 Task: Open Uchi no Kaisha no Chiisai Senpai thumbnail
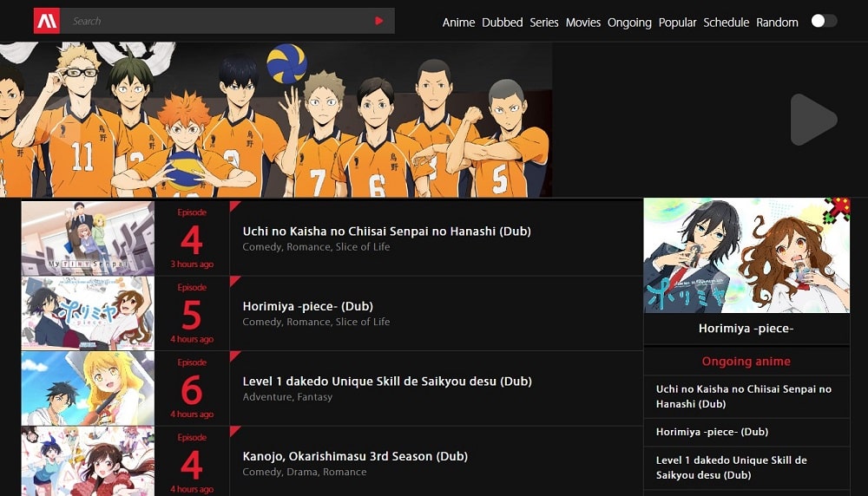pyautogui.click(x=88, y=238)
